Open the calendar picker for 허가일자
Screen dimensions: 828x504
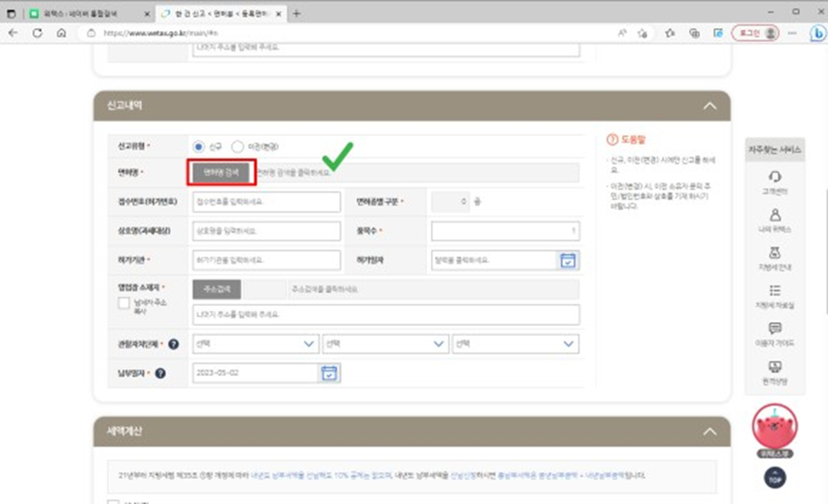pos(568,260)
